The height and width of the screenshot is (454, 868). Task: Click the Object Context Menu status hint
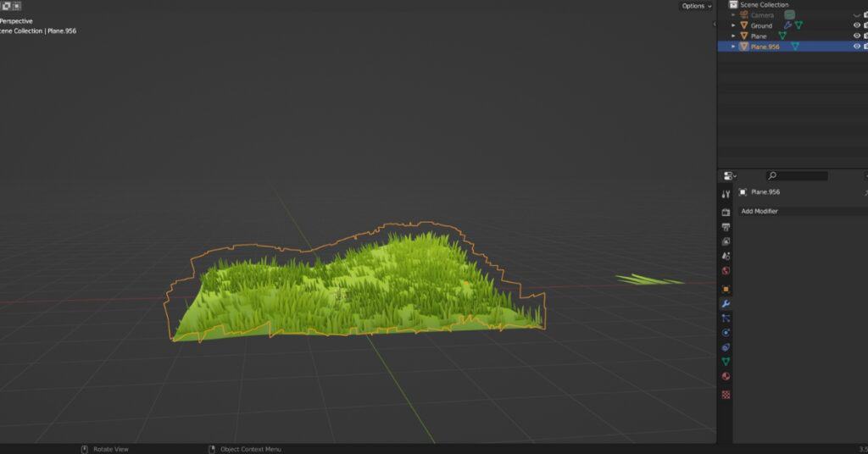(251, 449)
